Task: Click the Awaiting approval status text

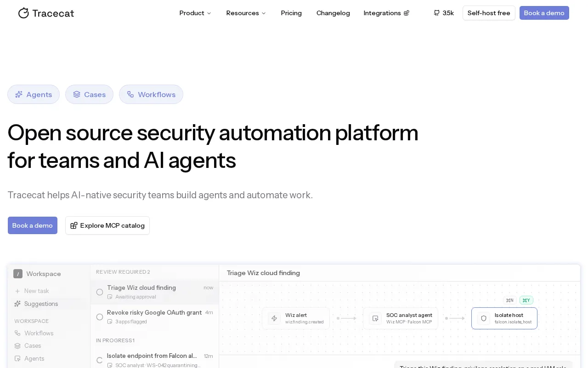Action: click(136, 297)
